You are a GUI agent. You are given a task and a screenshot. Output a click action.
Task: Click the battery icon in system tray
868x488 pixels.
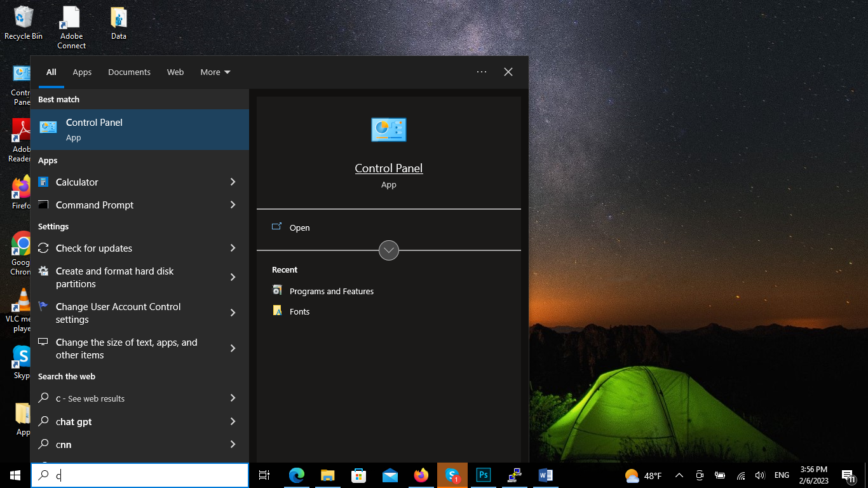[x=720, y=475]
